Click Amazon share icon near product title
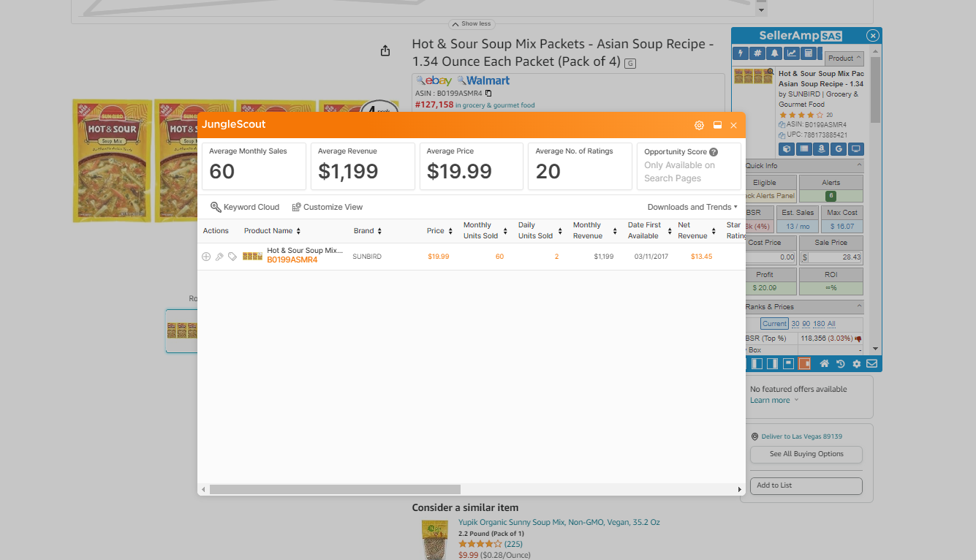The width and height of the screenshot is (976, 560). coord(385,50)
